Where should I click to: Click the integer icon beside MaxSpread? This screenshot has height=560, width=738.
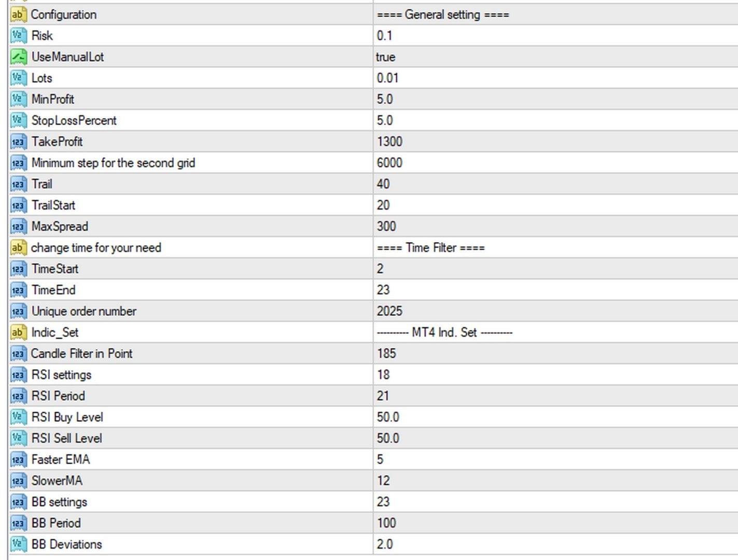pos(18,227)
